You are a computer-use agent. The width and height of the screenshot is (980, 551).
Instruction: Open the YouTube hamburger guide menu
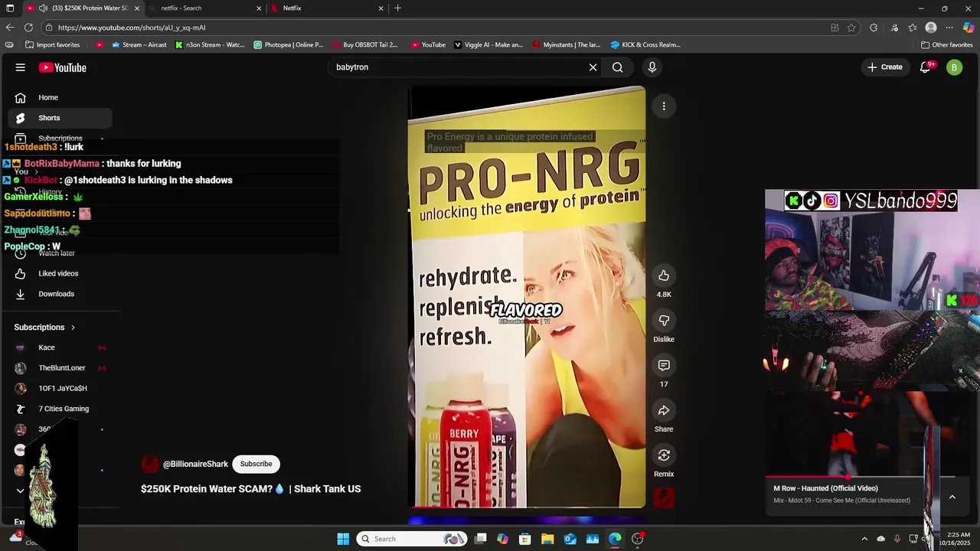21,67
